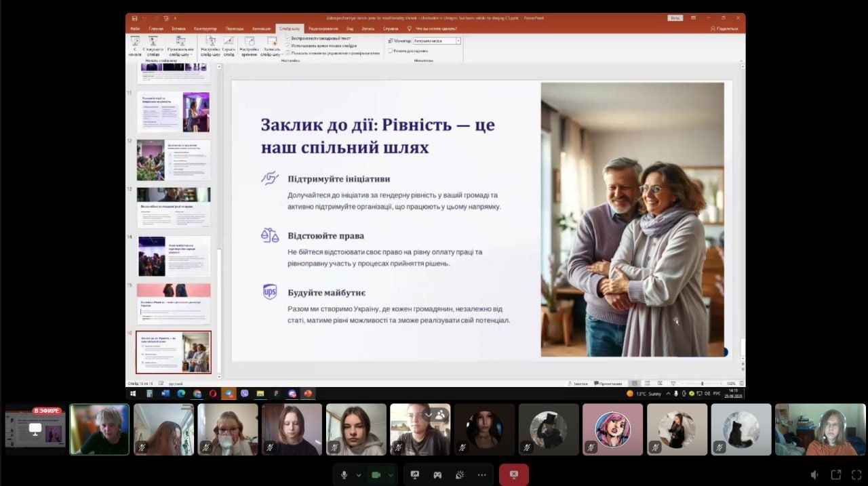Click the speaker volume icon
The height and width of the screenshot is (486, 868).
click(x=814, y=475)
